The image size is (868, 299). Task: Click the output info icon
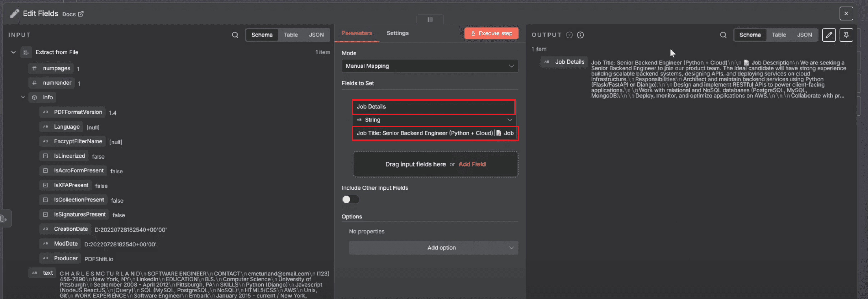tap(580, 35)
